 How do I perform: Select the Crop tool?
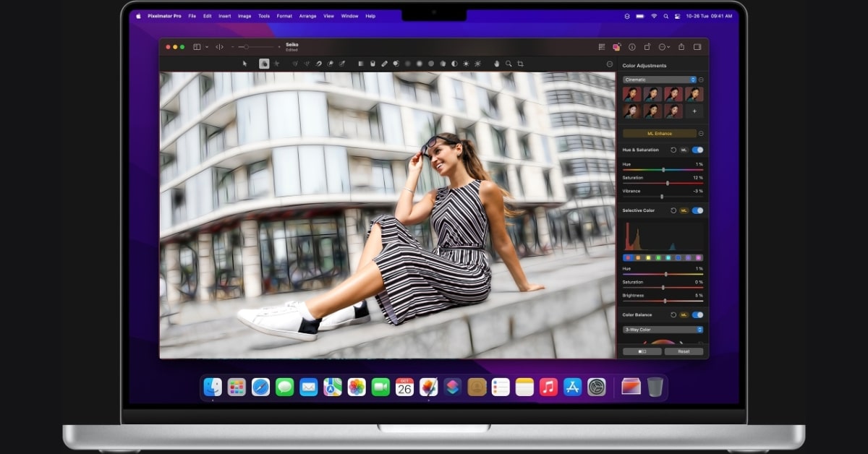520,64
